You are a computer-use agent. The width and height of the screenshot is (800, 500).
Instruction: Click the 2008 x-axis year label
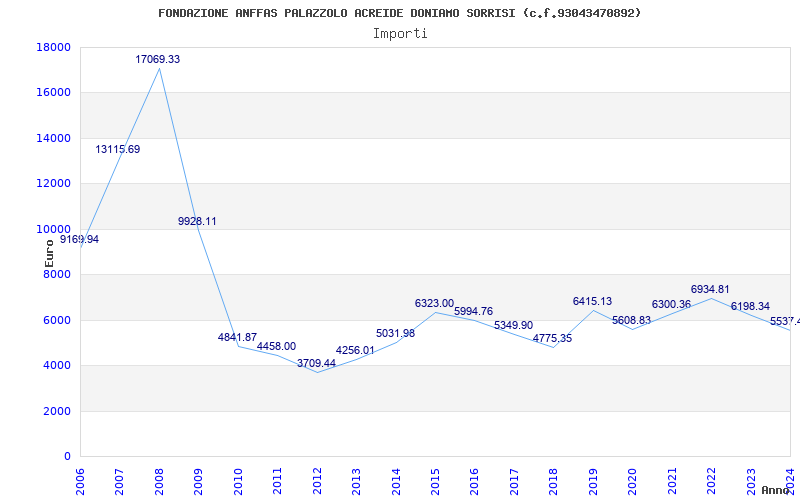click(x=159, y=481)
